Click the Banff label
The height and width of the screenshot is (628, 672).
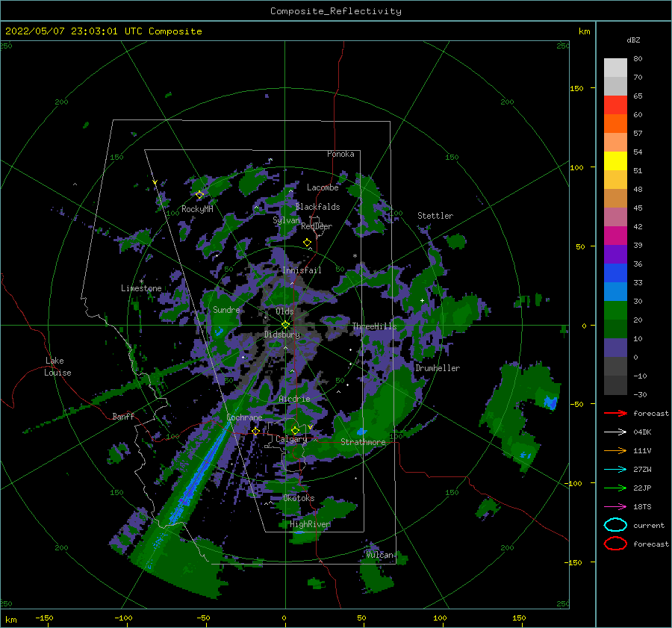pyautogui.click(x=123, y=416)
